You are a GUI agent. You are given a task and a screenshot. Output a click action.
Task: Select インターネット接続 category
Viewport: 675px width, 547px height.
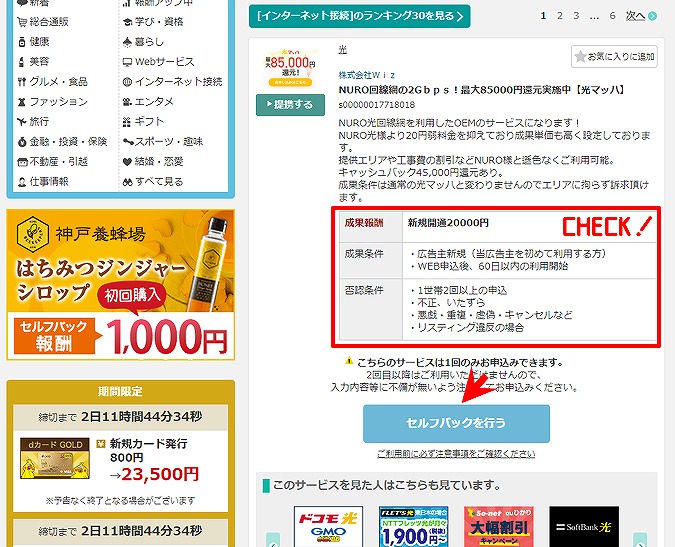click(178, 82)
